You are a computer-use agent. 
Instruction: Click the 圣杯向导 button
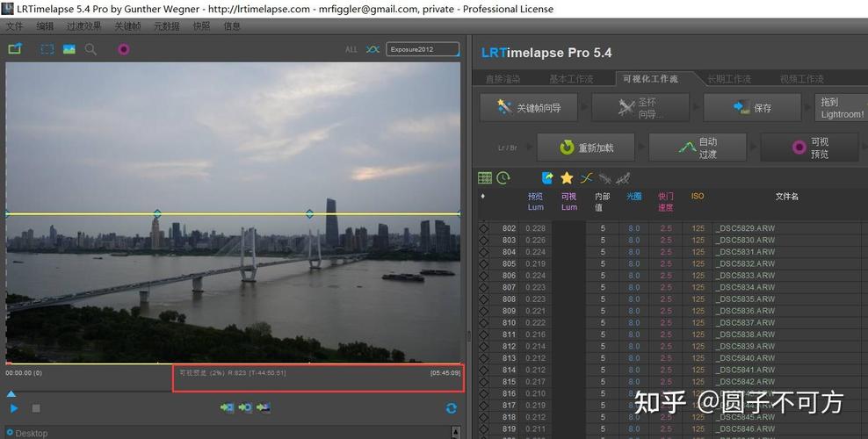pos(640,108)
